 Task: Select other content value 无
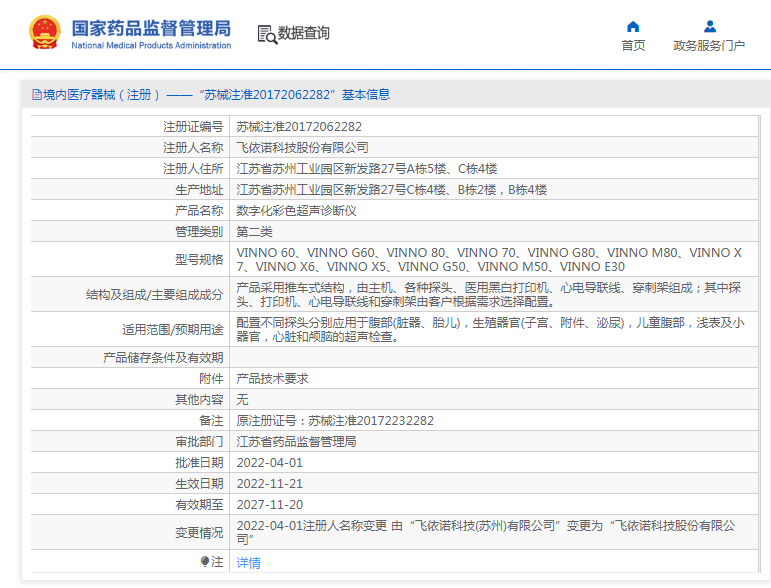pyautogui.click(x=242, y=400)
